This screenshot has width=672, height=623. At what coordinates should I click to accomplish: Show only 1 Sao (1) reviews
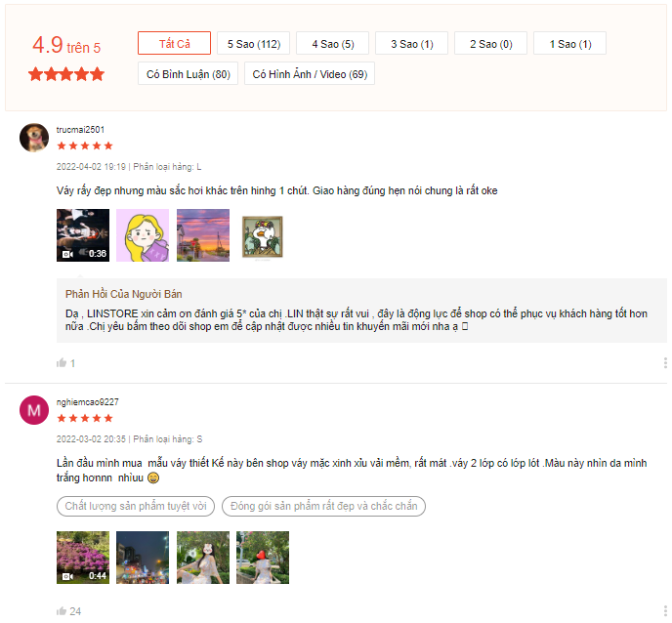[569, 44]
